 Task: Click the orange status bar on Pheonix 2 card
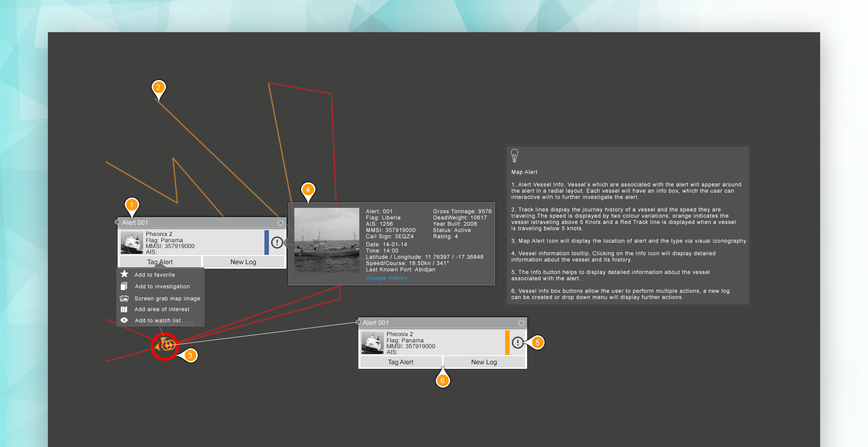pos(507,342)
